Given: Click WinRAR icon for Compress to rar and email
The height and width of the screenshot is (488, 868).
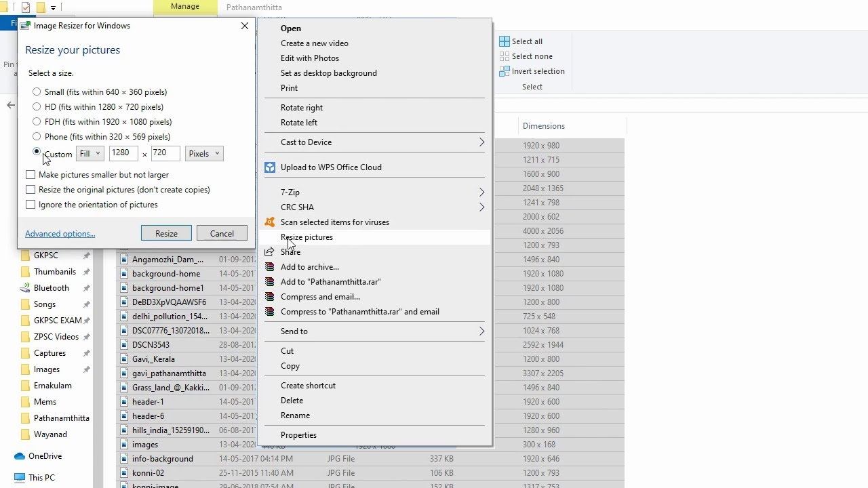Looking at the screenshot, I should (270, 311).
